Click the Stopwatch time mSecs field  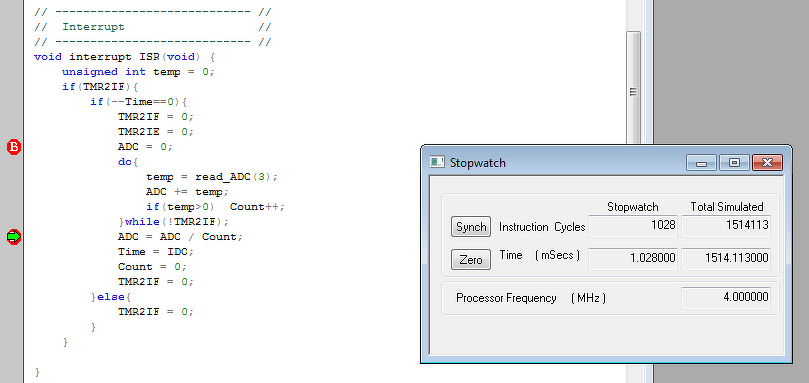point(633,259)
